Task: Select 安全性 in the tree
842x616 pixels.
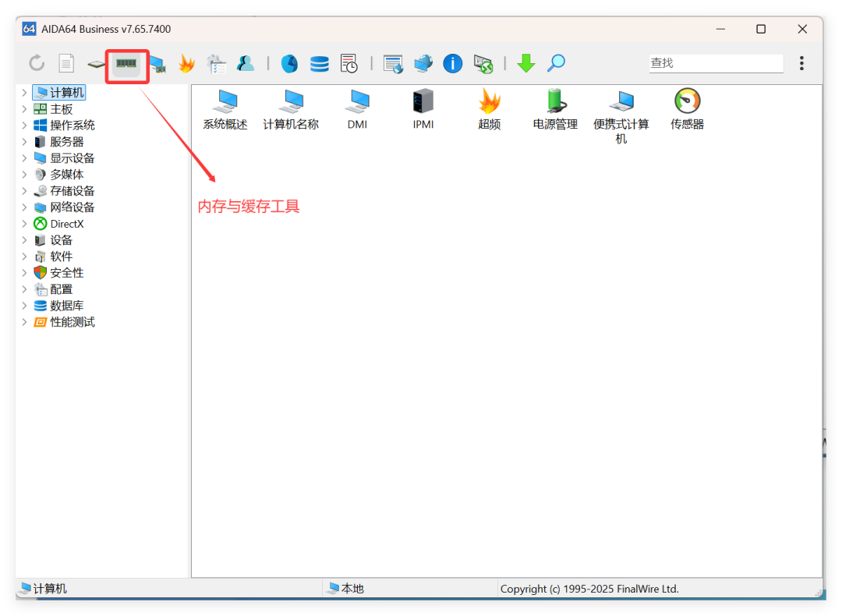Action: click(59, 273)
